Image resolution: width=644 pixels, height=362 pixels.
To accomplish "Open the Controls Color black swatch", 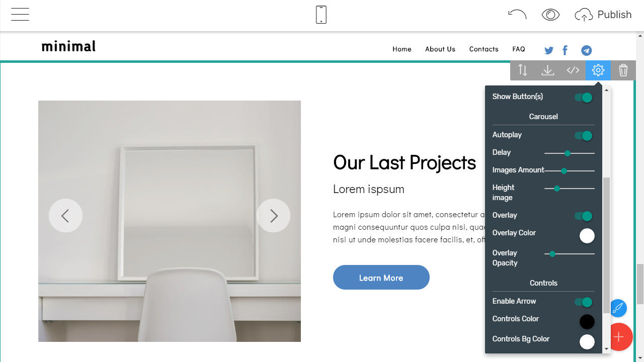I will (x=587, y=322).
